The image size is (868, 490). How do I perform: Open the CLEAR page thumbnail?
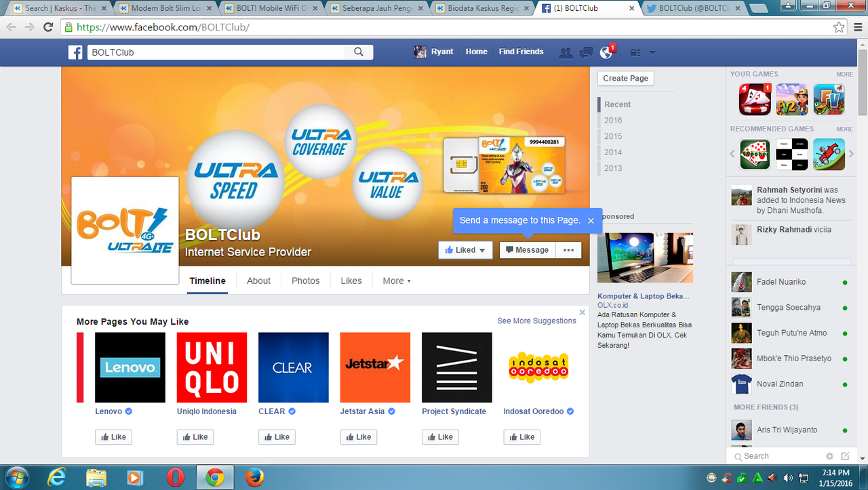(x=294, y=367)
